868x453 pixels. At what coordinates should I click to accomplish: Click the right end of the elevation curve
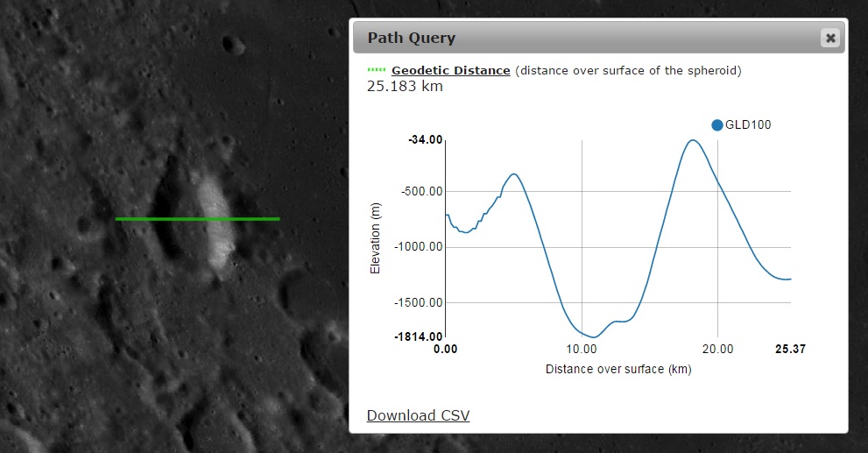tap(790, 279)
